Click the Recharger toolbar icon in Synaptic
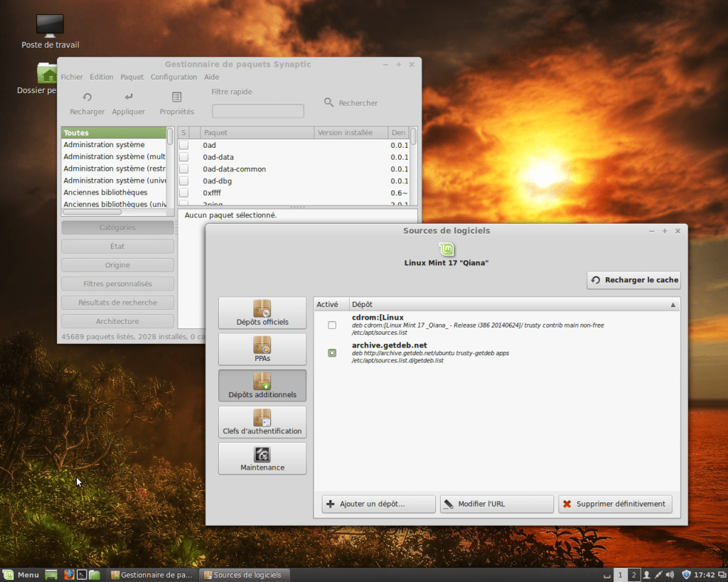 click(x=87, y=97)
